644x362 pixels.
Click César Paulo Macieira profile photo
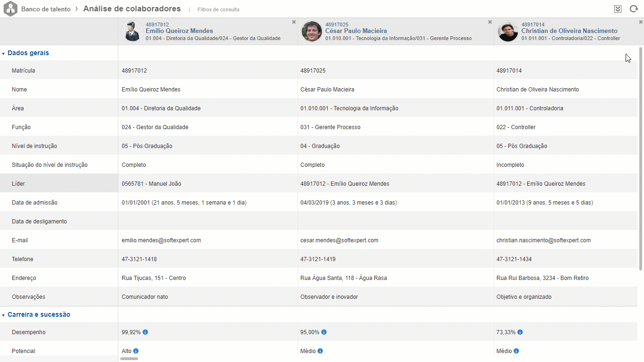tap(312, 32)
